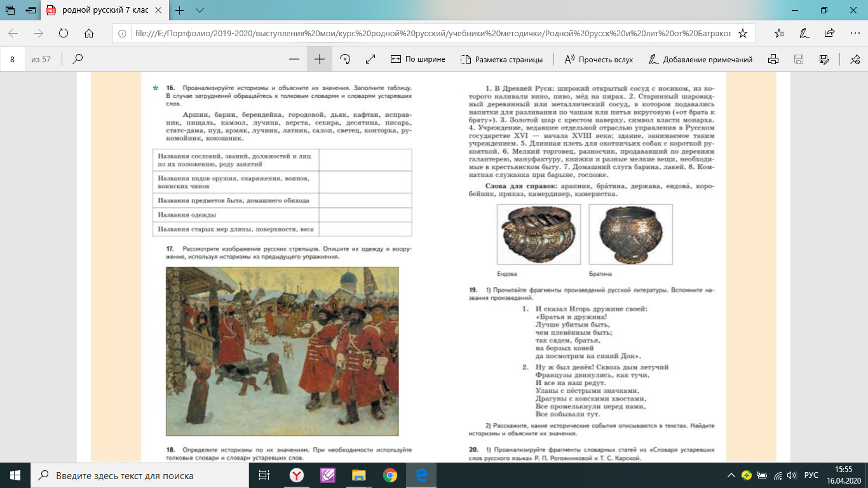Close the родной русский 7 клас tab
This screenshot has height=488, width=868.
pyautogui.click(x=159, y=10)
